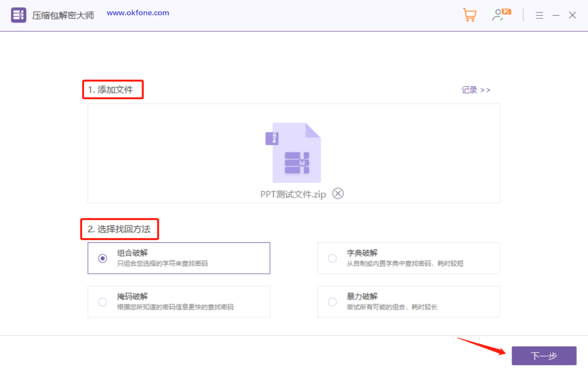Click the VIP badge on the account icon
This screenshot has width=588, height=375.
(x=505, y=12)
